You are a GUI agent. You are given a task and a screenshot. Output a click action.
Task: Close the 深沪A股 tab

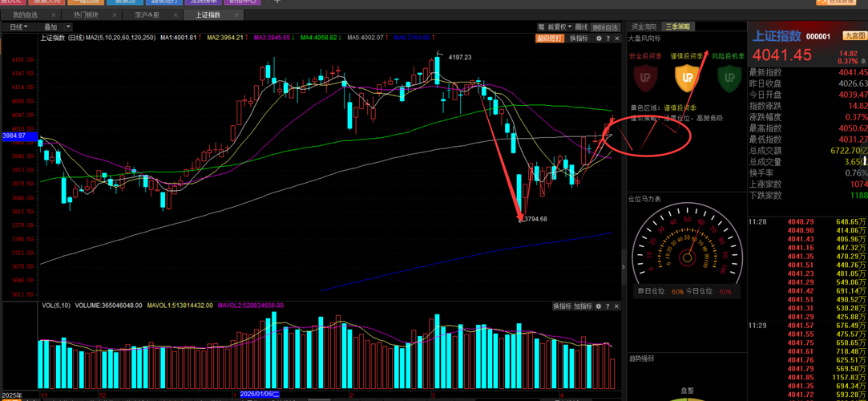click(x=176, y=15)
